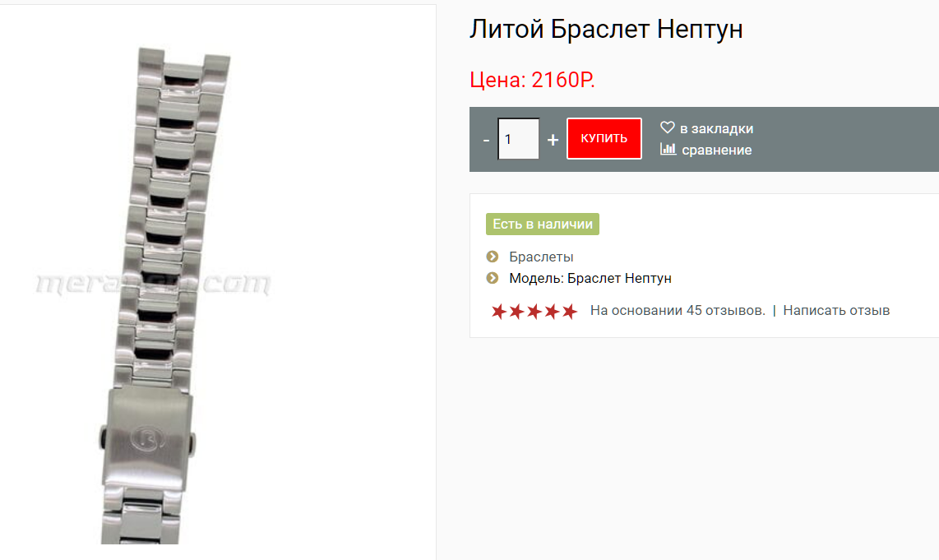Increase quantity with the plus button
The width and height of the screenshot is (939, 560).
[x=553, y=140]
